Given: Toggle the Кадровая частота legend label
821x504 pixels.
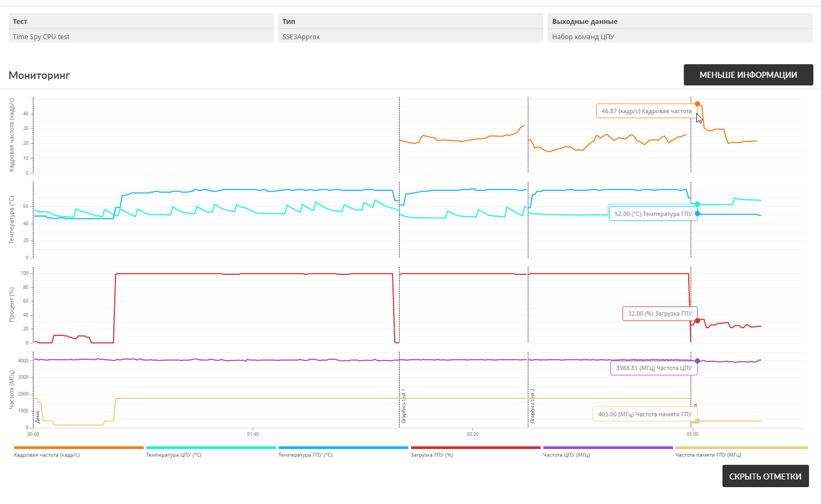Looking at the screenshot, I should (47, 455).
